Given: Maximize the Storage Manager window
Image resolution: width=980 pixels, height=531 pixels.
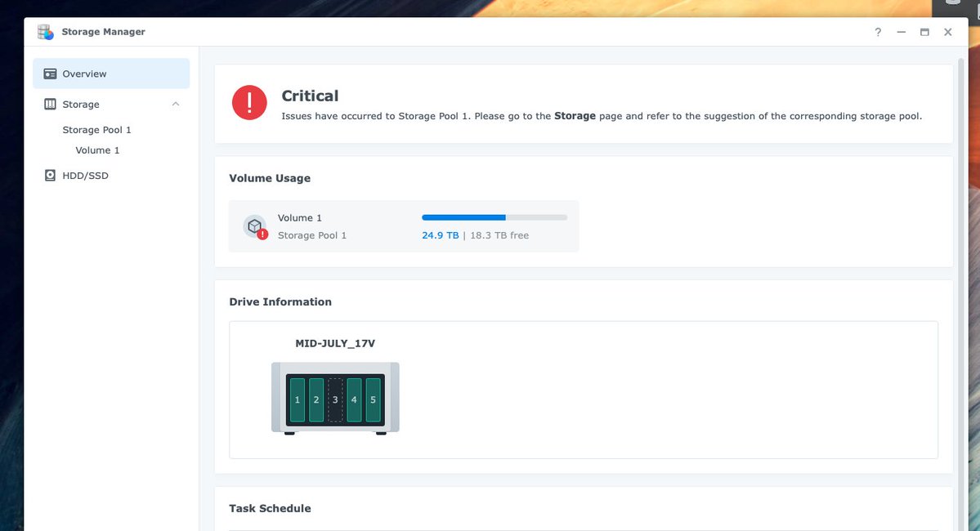Looking at the screenshot, I should tap(924, 32).
